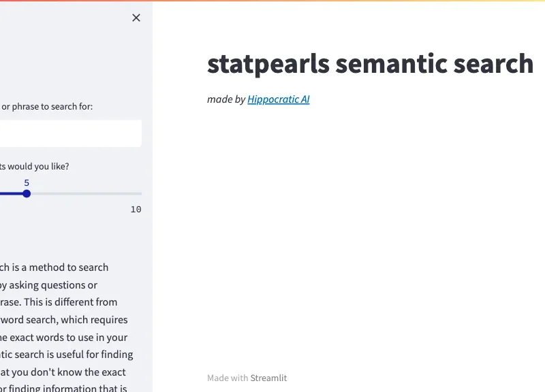
Task: Focus the search phrase input field
Action: coord(71,133)
